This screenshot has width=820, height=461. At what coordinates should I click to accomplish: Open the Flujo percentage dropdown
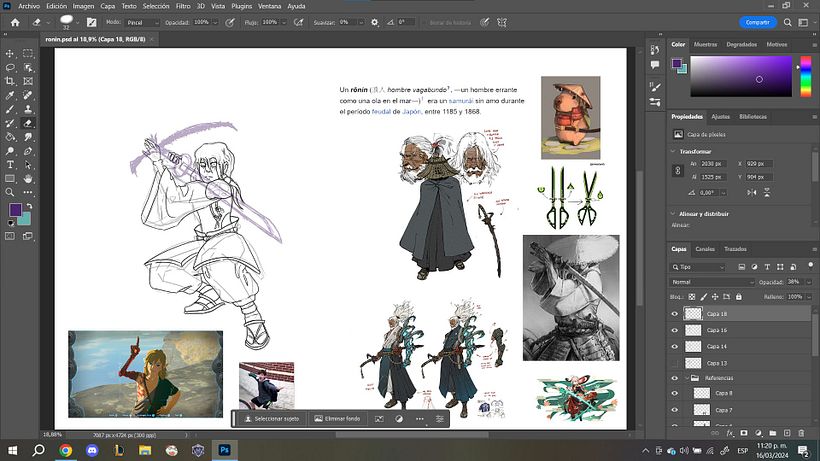[x=284, y=22]
